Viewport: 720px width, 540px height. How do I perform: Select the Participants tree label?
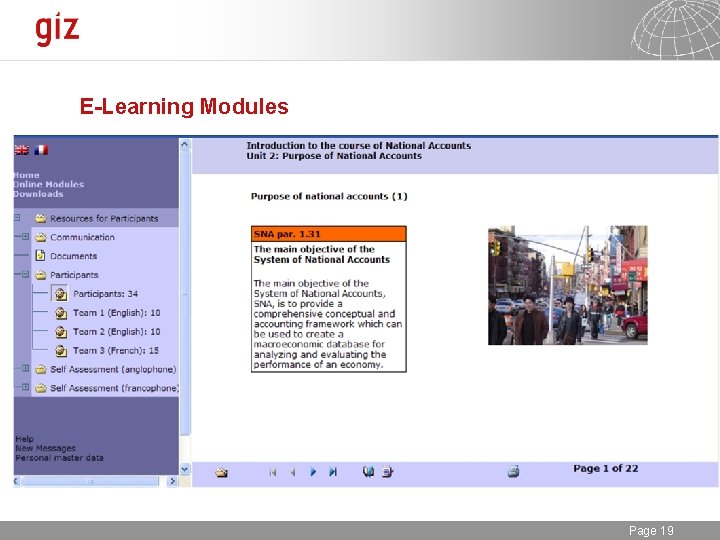pos(74,275)
